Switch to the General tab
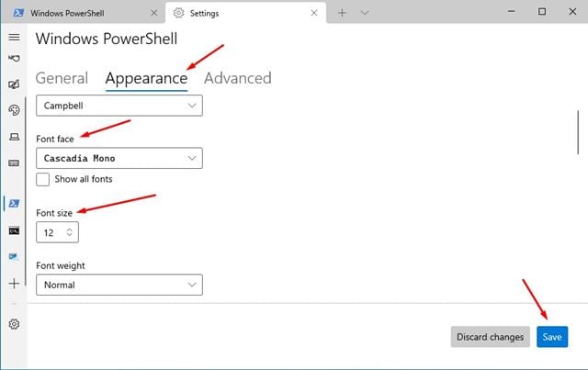 62,78
